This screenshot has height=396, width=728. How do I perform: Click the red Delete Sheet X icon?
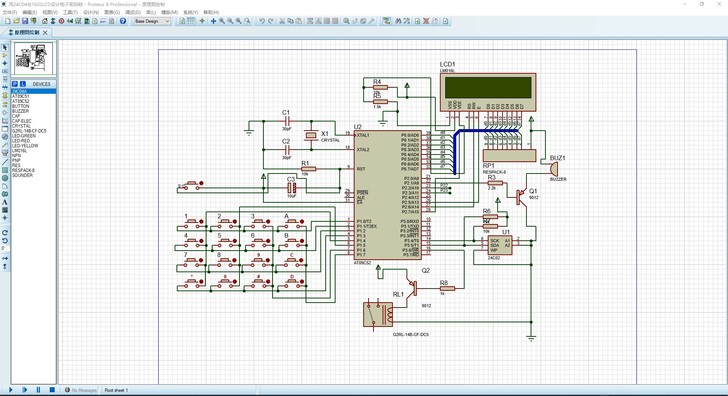click(x=426, y=21)
